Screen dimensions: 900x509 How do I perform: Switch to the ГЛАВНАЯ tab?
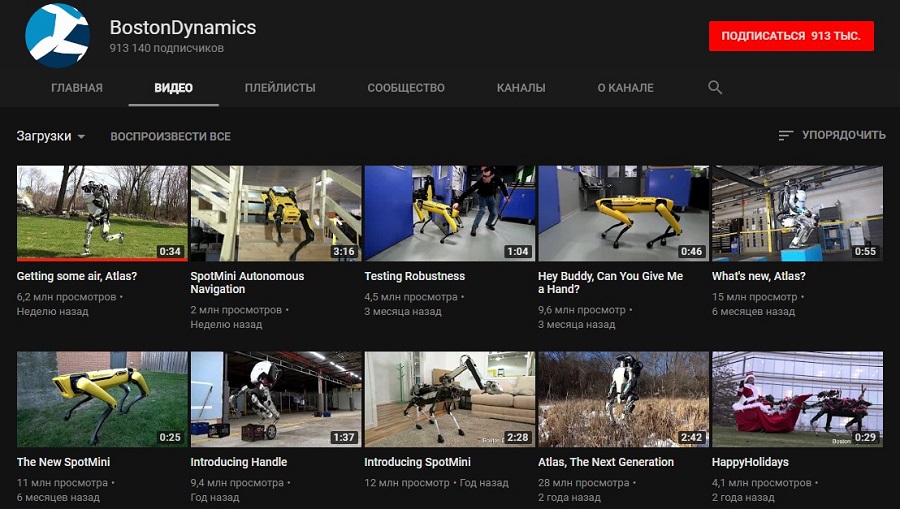pyautogui.click(x=77, y=88)
